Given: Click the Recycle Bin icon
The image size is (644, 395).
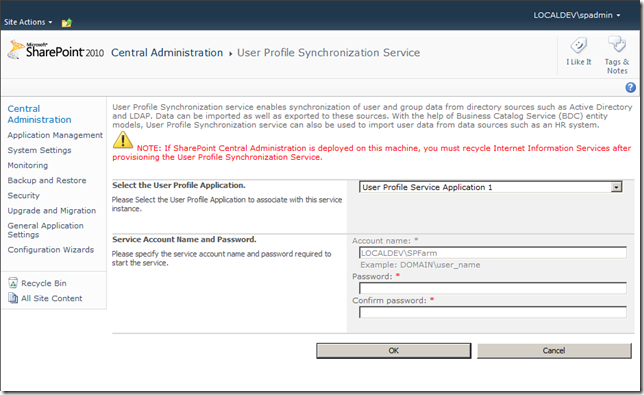Looking at the screenshot, I should coord(13,283).
